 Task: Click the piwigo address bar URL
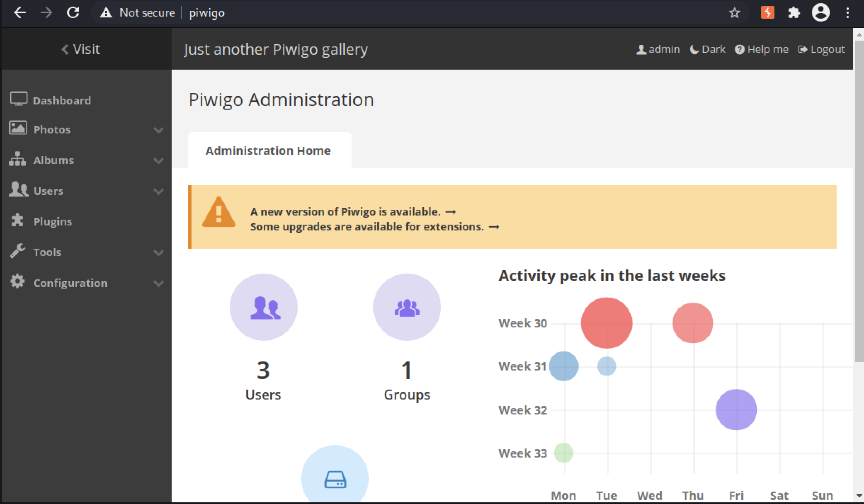tap(206, 13)
